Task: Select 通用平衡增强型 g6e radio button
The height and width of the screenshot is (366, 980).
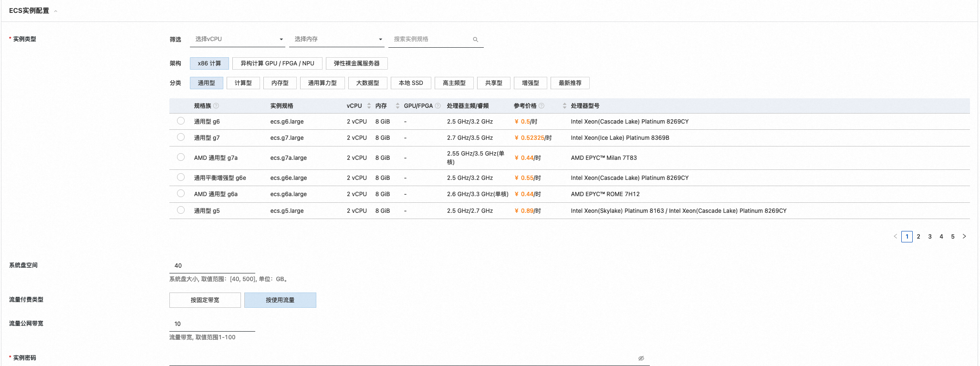Action: [181, 178]
